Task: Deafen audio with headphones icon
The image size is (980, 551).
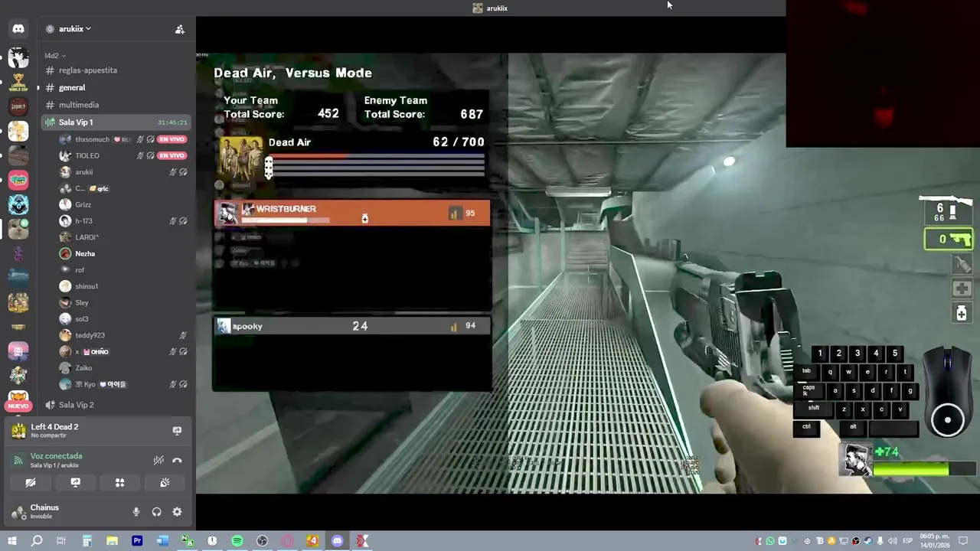Action: click(x=157, y=512)
